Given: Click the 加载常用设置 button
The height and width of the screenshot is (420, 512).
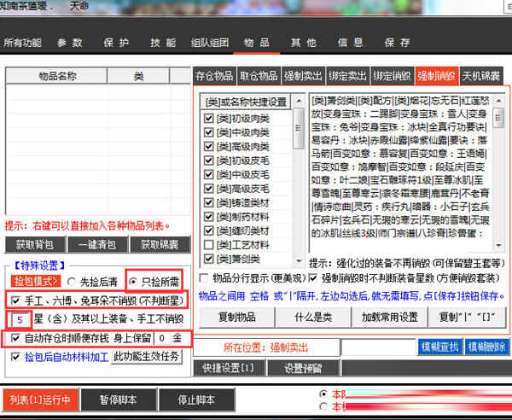Looking at the screenshot, I should point(389,317).
